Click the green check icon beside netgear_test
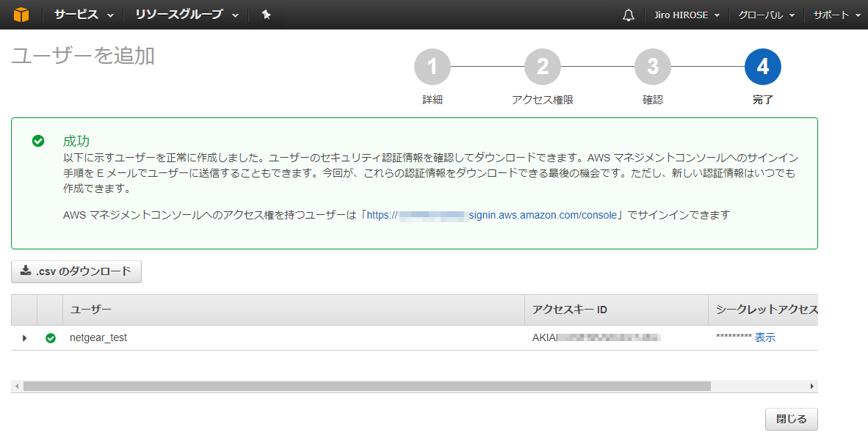The image size is (868, 435). point(51,337)
